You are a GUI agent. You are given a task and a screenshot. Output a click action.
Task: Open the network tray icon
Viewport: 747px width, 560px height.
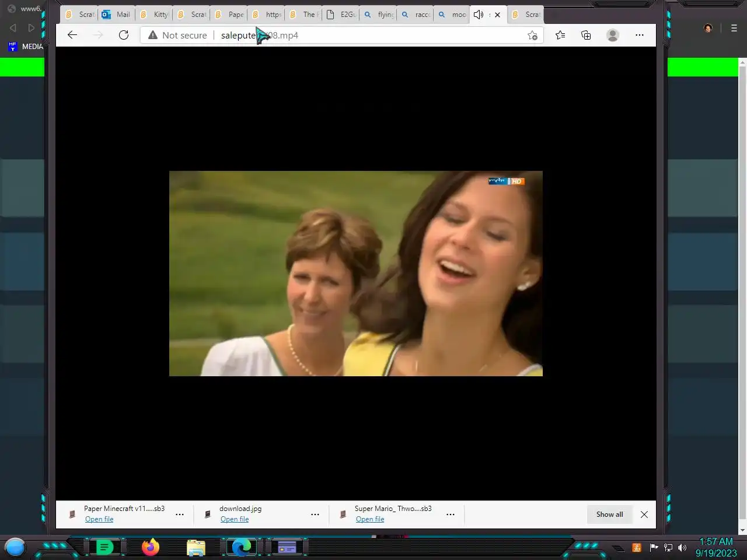click(x=668, y=547)
